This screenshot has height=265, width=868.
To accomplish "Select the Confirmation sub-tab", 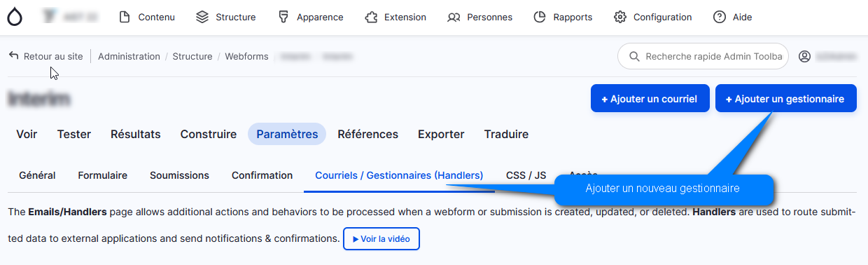I will pyautogui.click(x=262, y=175).
